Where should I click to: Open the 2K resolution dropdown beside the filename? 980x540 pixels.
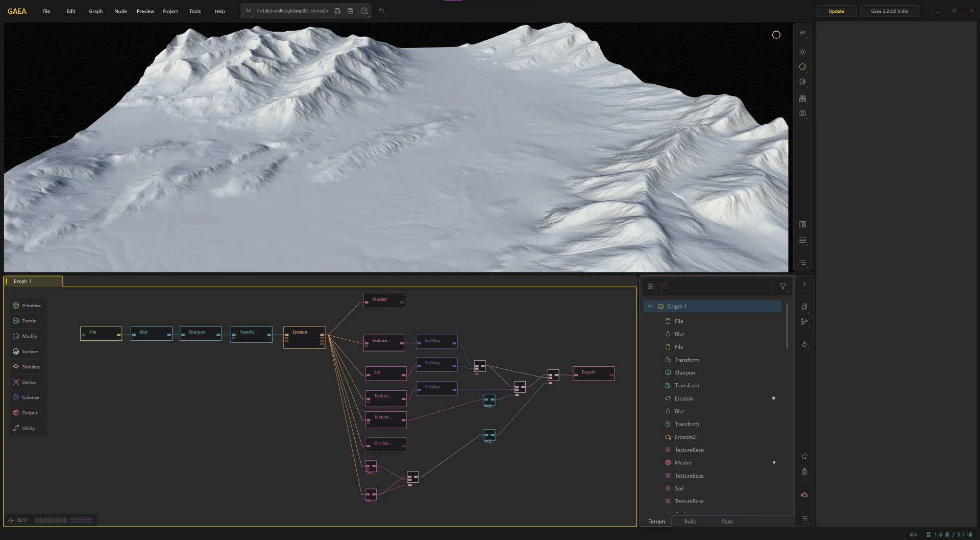tap(249, 11)
